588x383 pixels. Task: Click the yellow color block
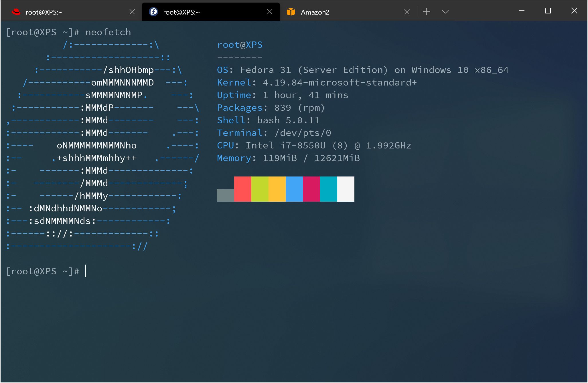click(x=277, y=189)
